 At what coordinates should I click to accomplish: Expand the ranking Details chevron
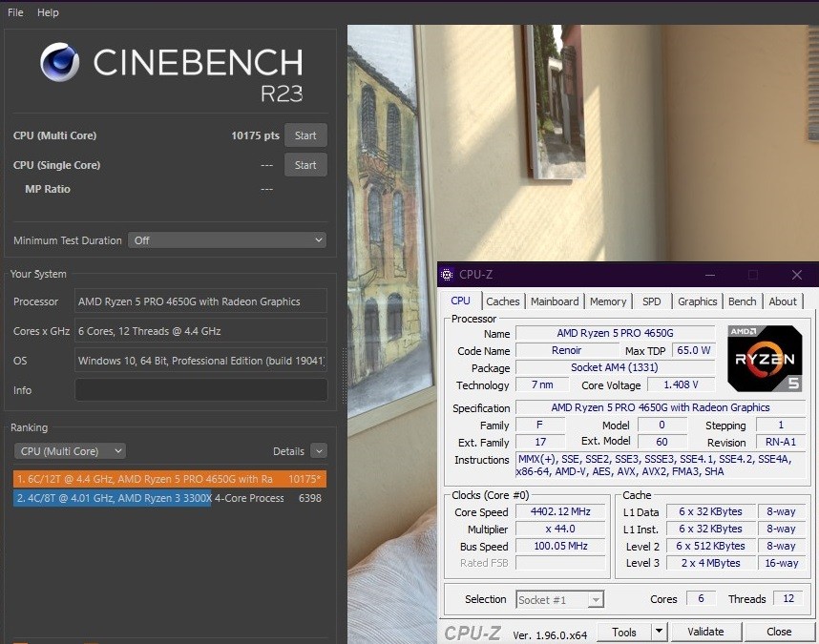coord(318,451)
